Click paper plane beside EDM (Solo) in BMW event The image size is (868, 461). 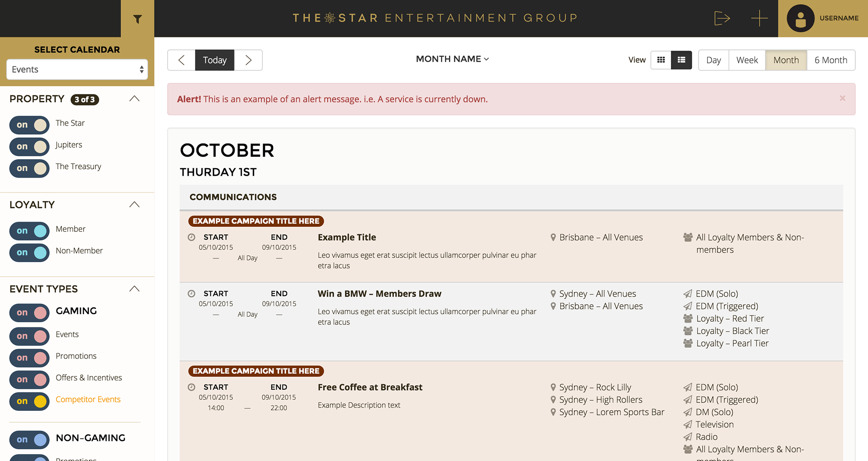688,294
